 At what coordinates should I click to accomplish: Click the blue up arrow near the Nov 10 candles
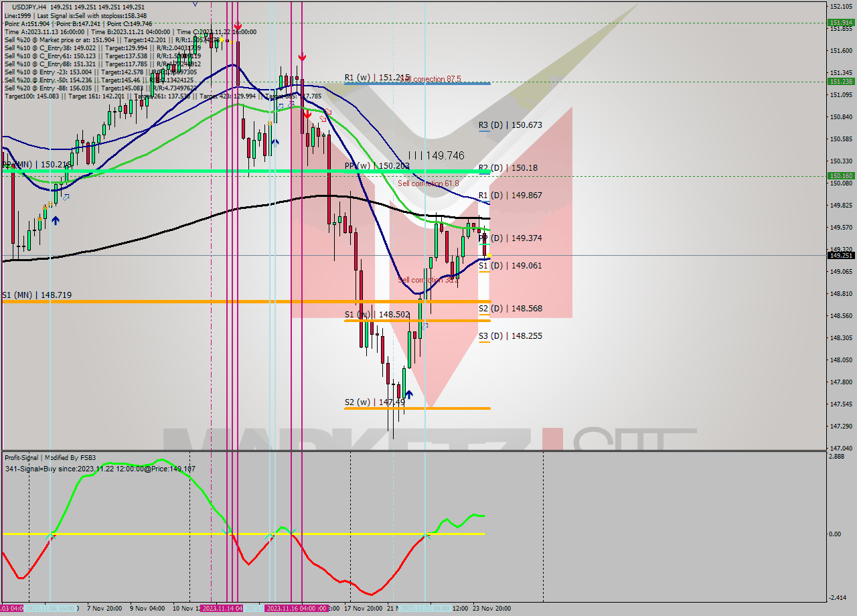pos(275,142)
